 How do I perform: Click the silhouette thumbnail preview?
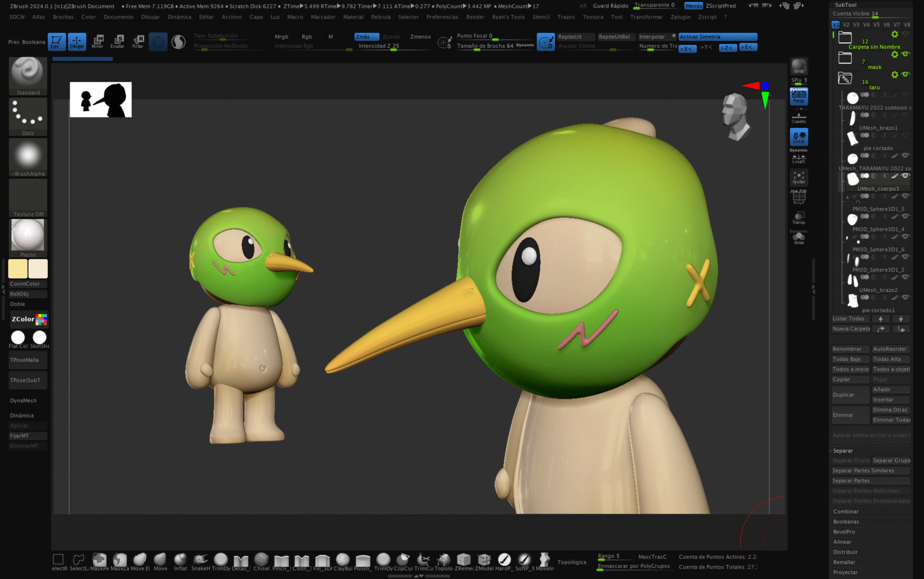[x=101, y=100]
